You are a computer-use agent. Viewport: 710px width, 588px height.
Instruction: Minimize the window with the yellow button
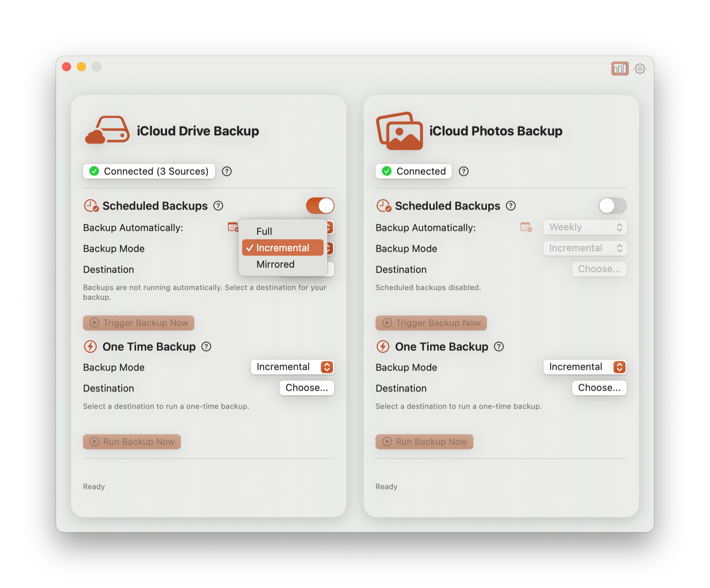point(81,67)
